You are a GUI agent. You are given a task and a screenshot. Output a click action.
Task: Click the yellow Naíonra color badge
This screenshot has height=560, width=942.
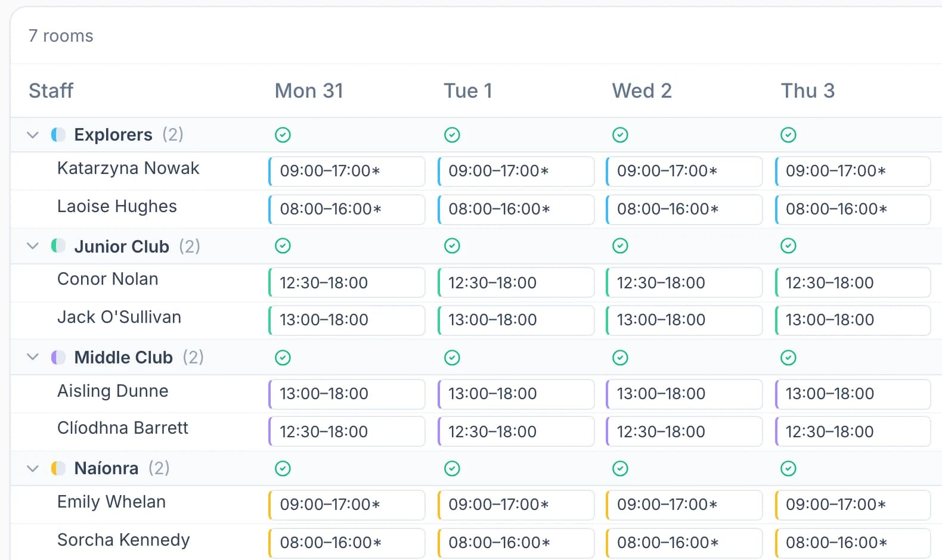pyautogui.click(x=58, y=468)
